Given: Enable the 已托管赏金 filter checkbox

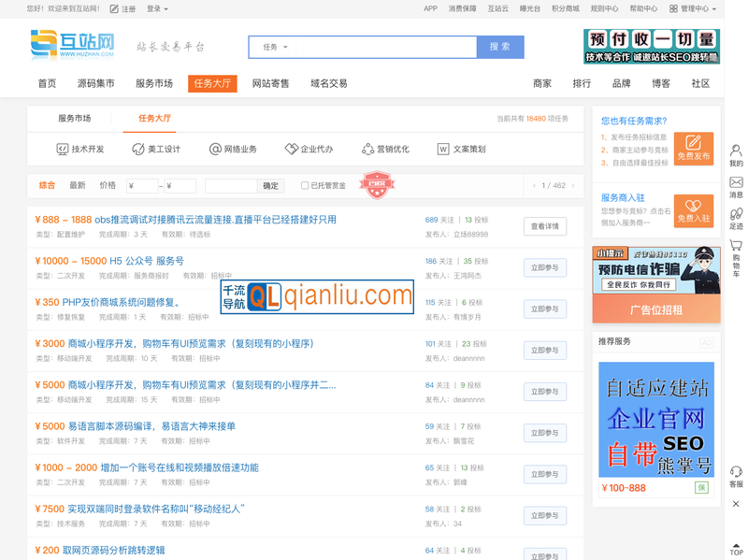Looking at the screenshot, I should (306, 184).
